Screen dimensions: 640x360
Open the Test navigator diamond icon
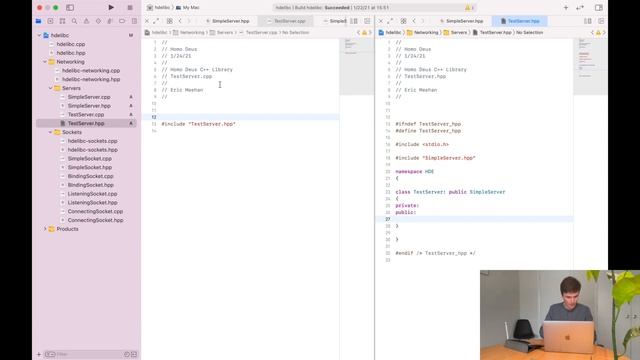tap(98, 21)
